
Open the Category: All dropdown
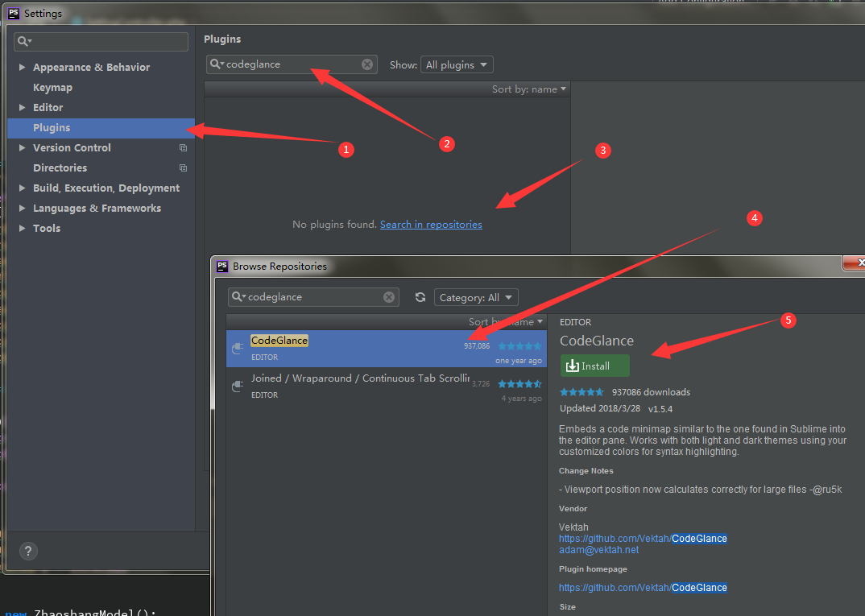point(476,297)
